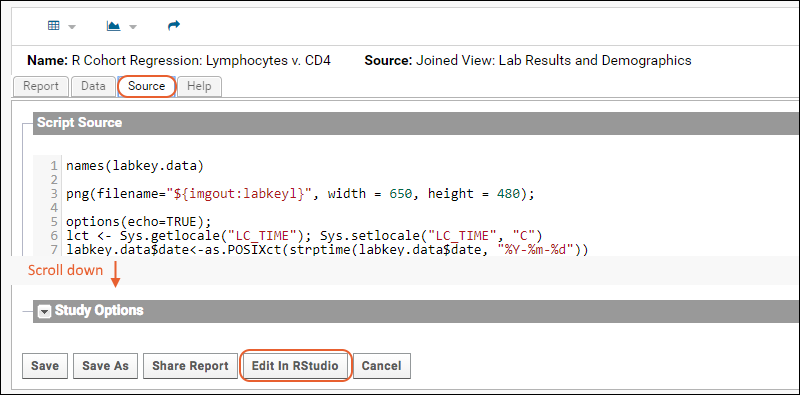Switch to the Data tab
Viewport: 800px width, 395px height.
click(x=93, y=86)
